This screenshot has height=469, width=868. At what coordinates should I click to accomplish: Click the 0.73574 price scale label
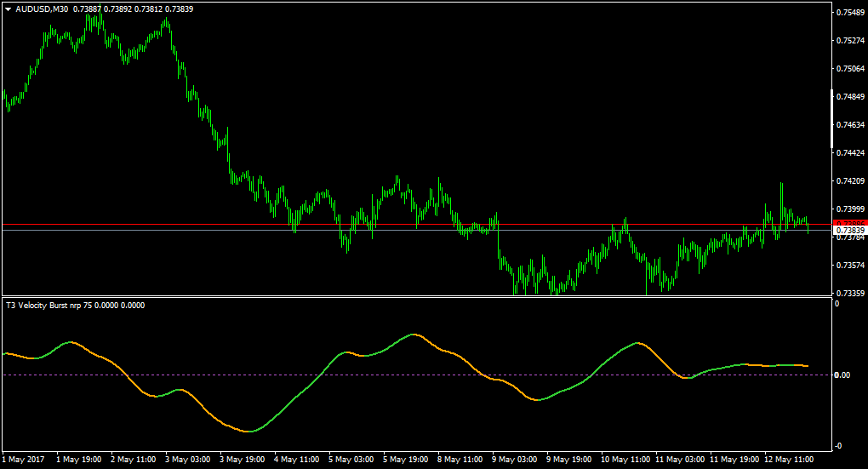coord(850,266)
